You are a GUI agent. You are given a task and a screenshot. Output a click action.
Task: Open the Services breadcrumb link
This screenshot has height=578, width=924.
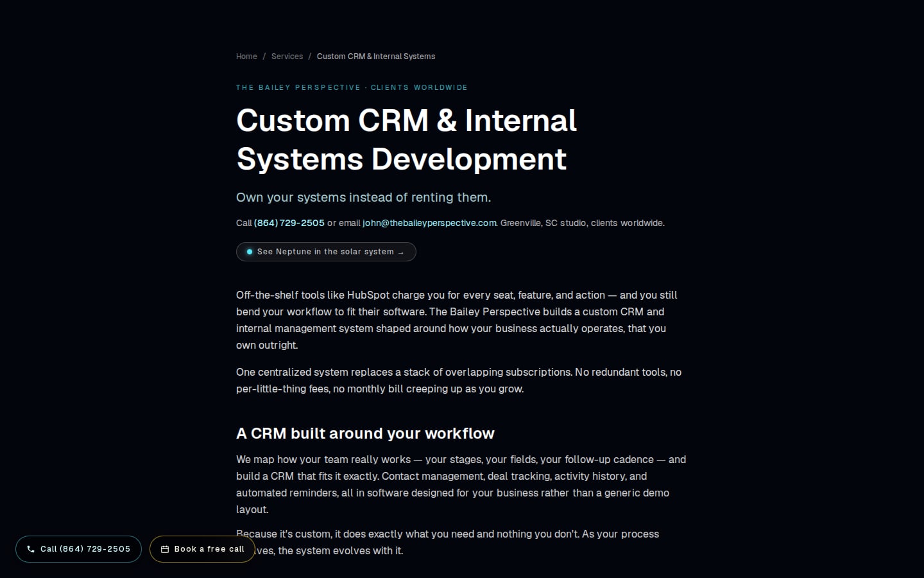[287, 57]
